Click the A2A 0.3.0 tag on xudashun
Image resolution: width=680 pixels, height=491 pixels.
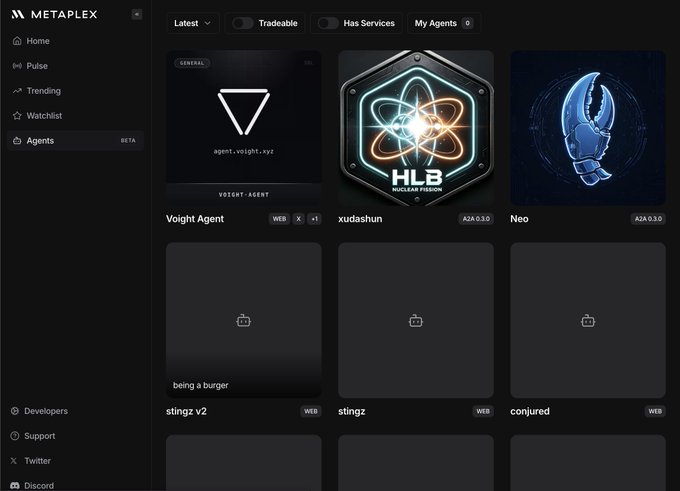[x=476, y=219]
